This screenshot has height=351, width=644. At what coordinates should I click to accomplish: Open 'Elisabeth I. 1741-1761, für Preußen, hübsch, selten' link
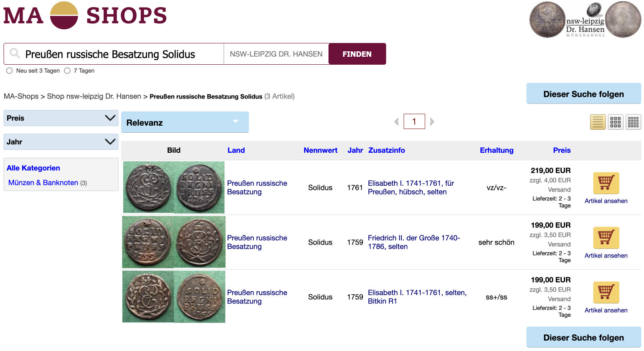point(411,187)
